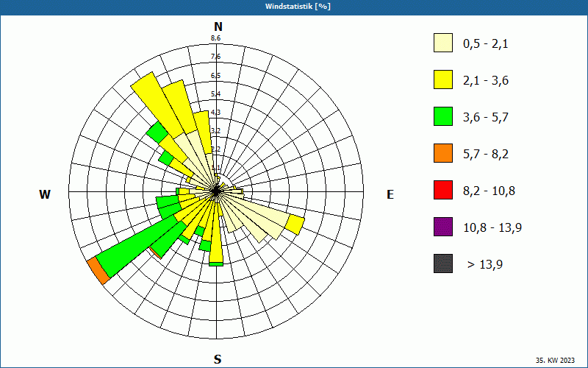Click the legend label '10,8 - 13,9'
588x368 pixels.
click(x=492, y=228)
